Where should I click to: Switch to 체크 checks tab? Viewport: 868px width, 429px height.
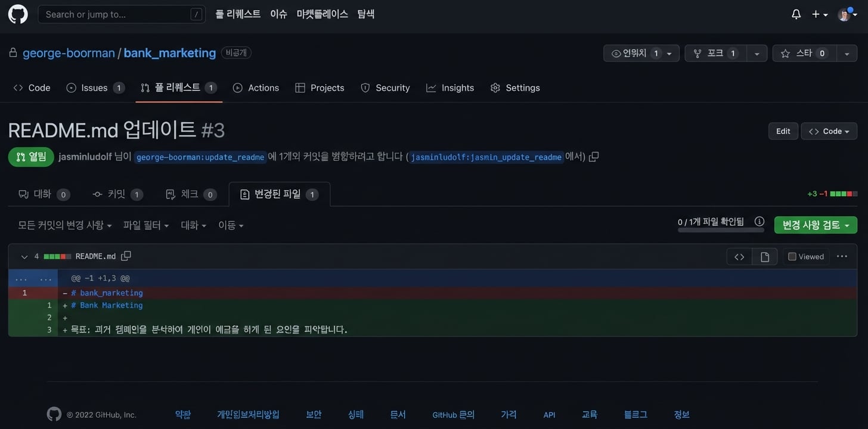190,194
